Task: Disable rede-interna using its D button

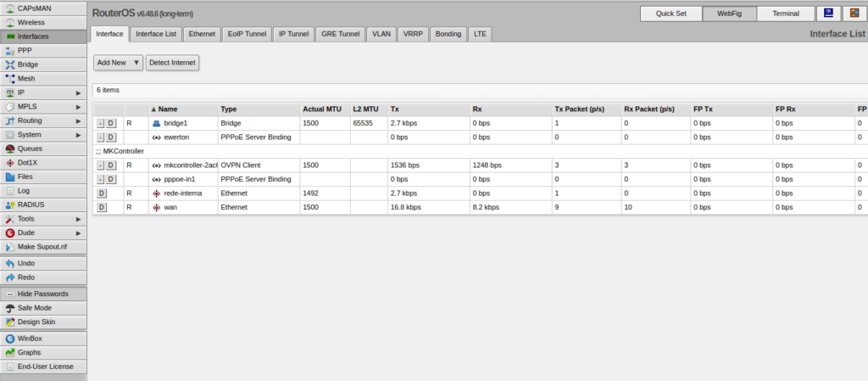Action: tap(102, 193)
